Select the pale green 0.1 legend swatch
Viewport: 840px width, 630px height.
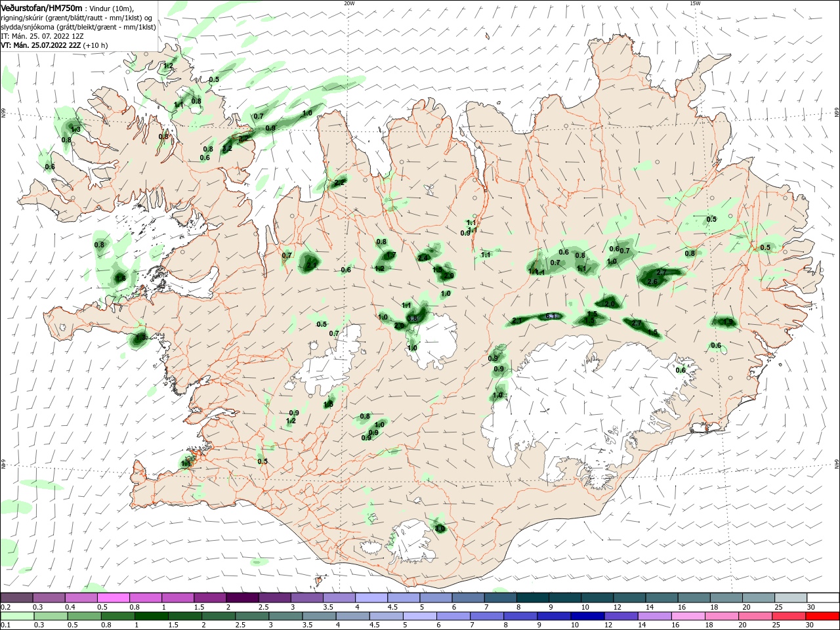coord(17,616)
